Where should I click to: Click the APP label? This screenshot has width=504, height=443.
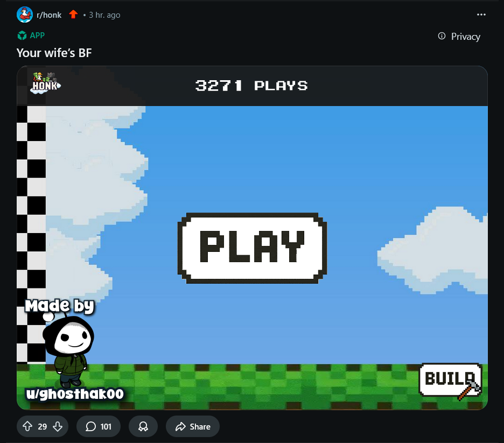click(x=37, y=36)
